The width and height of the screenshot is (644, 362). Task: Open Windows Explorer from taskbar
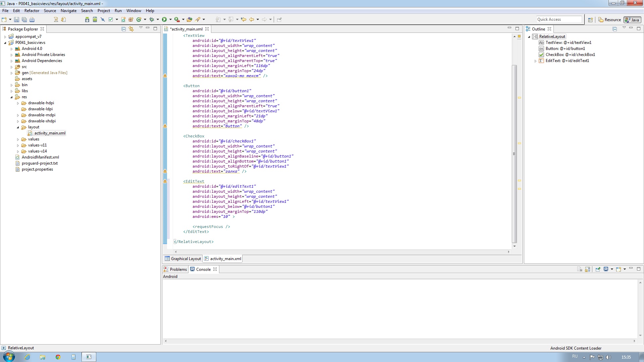[x=43, y=357]
